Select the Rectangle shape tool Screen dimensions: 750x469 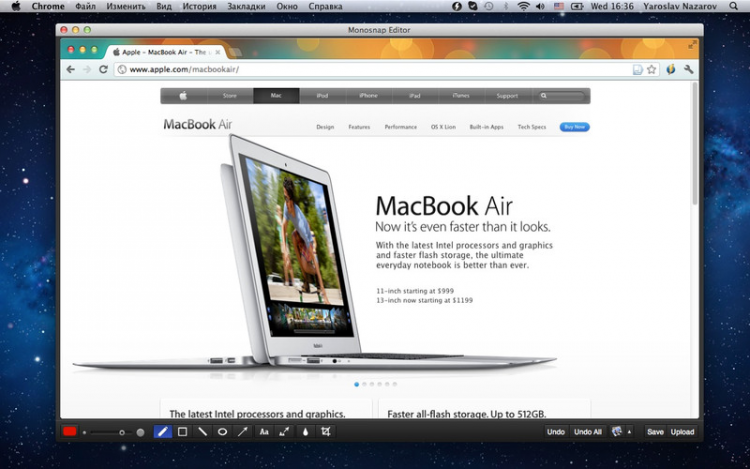(x=183, y=432)
